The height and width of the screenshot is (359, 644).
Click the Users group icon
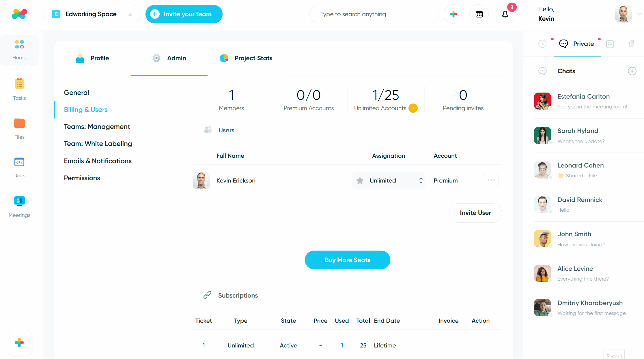click(208, 130)
